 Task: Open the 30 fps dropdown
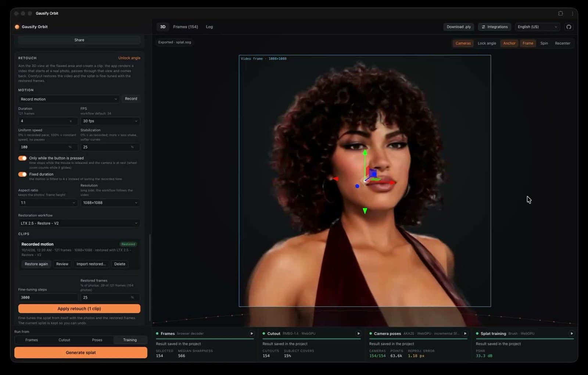pyautogui.click(x=110, y=121)
